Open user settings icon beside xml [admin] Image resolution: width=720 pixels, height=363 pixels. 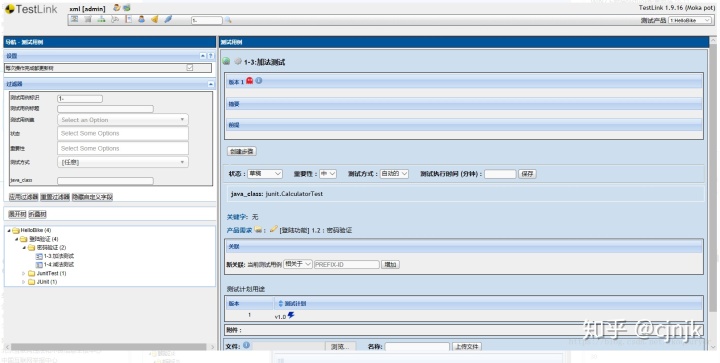click(117, 8)
